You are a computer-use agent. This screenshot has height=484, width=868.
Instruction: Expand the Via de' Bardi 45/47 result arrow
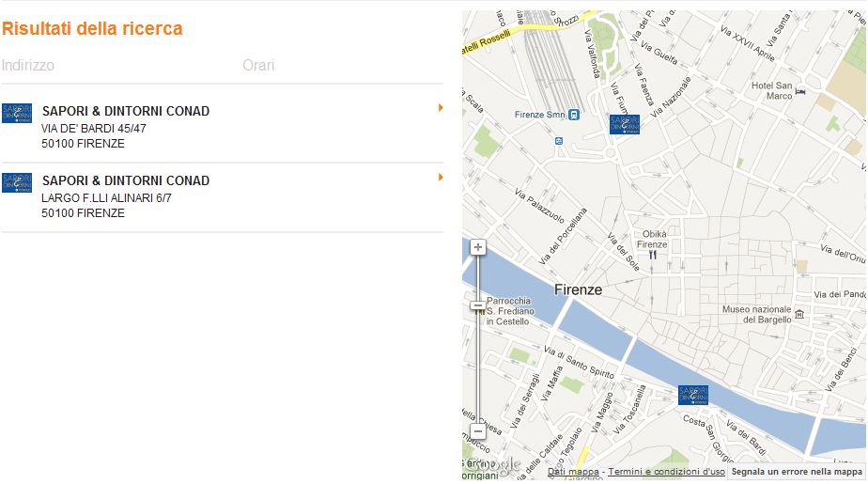[441, 107]
